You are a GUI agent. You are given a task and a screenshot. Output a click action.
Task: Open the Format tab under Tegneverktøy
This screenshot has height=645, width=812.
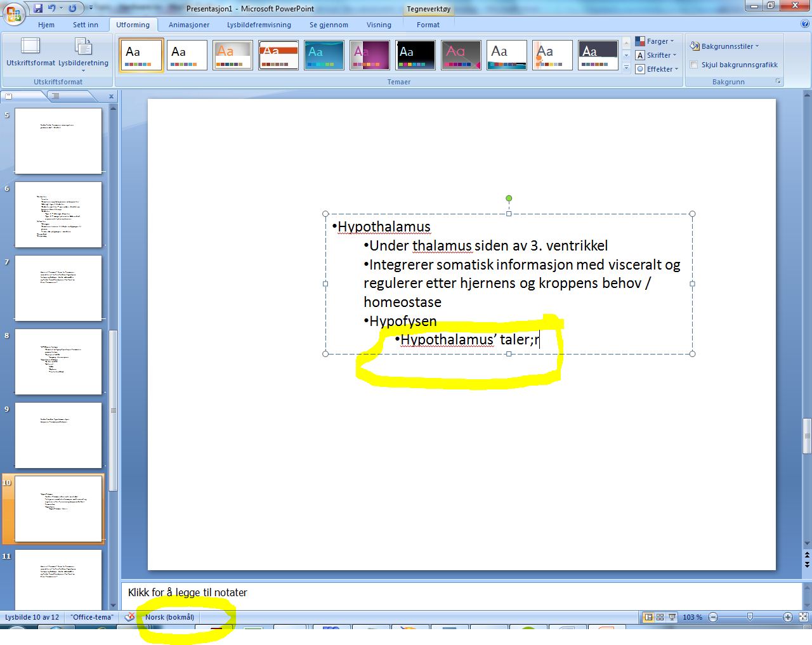(428, 25)
